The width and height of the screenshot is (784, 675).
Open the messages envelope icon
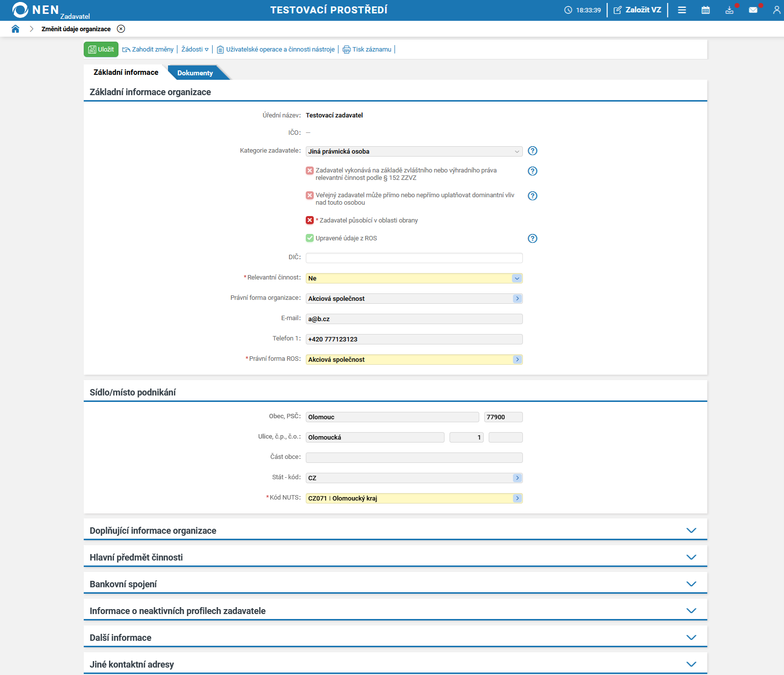coord(753,10)
